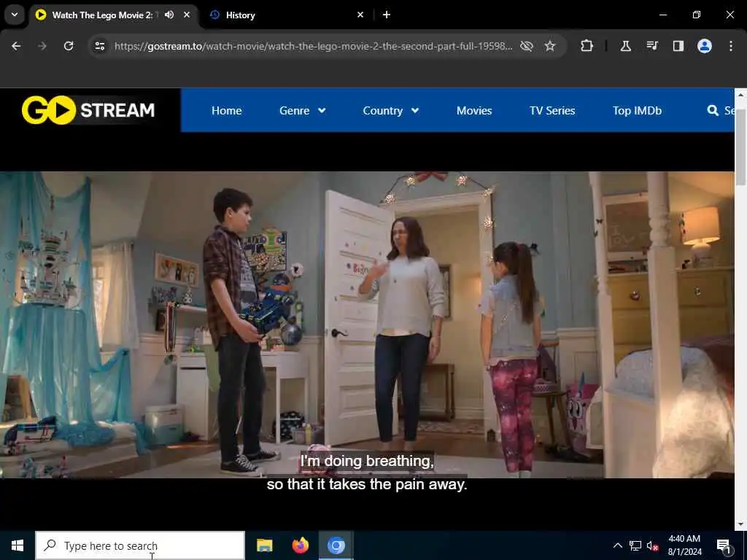Screen dimensions: 747x560
Task: Open network status tray icon
Action: [635, 545]
